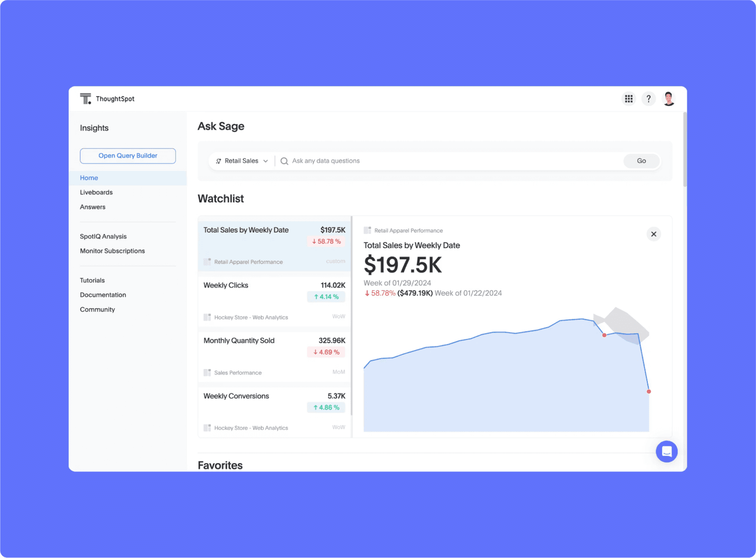The width and height of the screenshot is (756, 558).
Task: Open the apps grid launcher in top right
Action: pos(628,99)
